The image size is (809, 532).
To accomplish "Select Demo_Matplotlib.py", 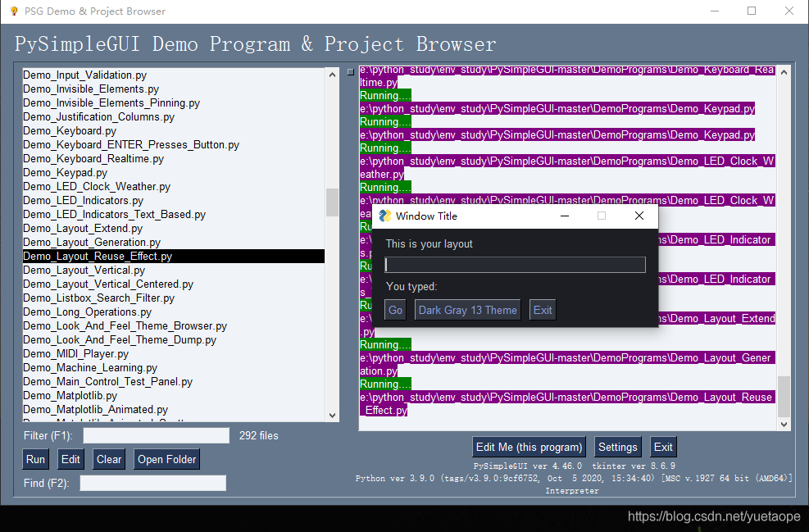I will (x=174, y=395).
